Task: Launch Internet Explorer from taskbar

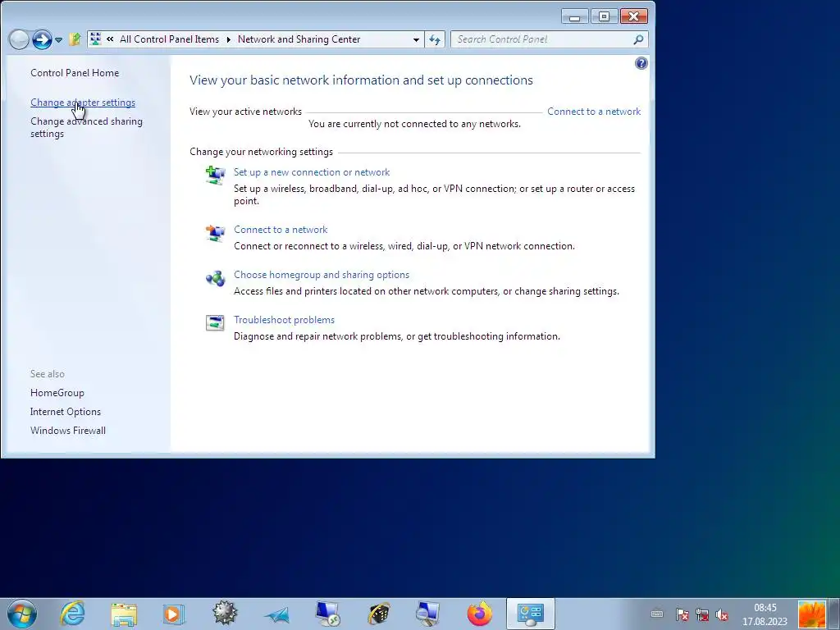Action: click(x=72, y=614)
